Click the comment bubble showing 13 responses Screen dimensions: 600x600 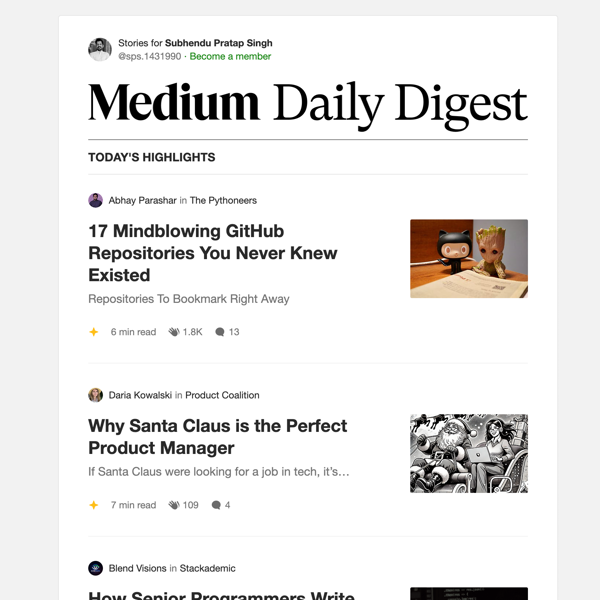pyautogui.click(x=220, y=332)
